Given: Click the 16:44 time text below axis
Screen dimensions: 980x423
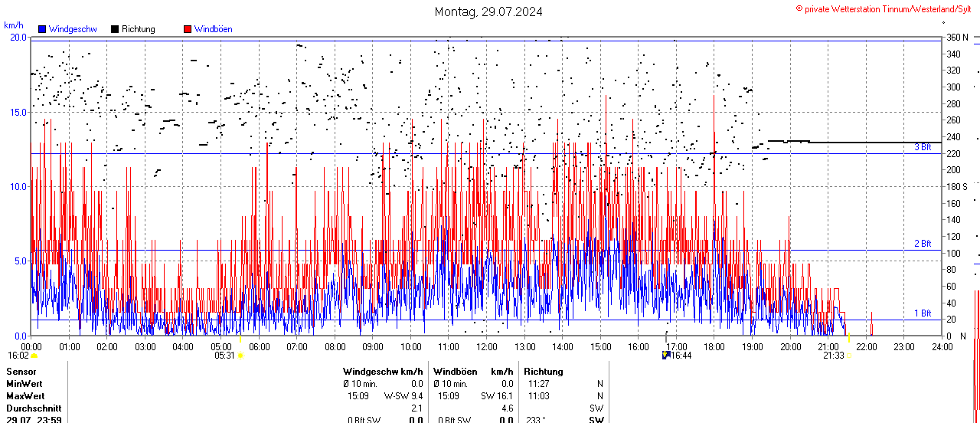Looking at the screenshot, I should 681,356.
